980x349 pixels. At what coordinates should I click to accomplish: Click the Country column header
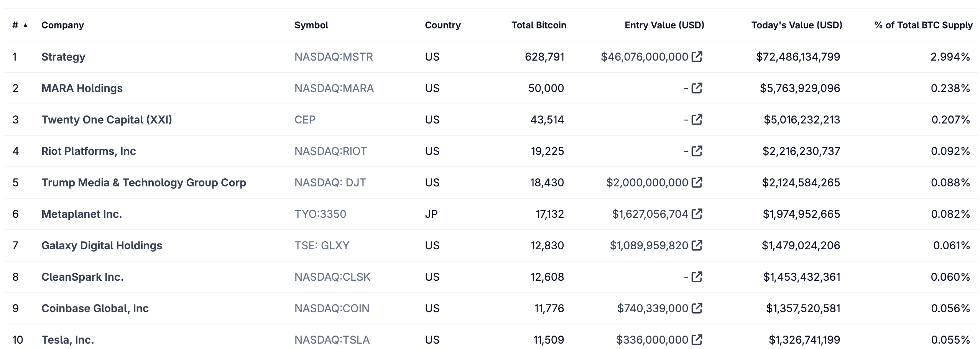coord(443,25)
